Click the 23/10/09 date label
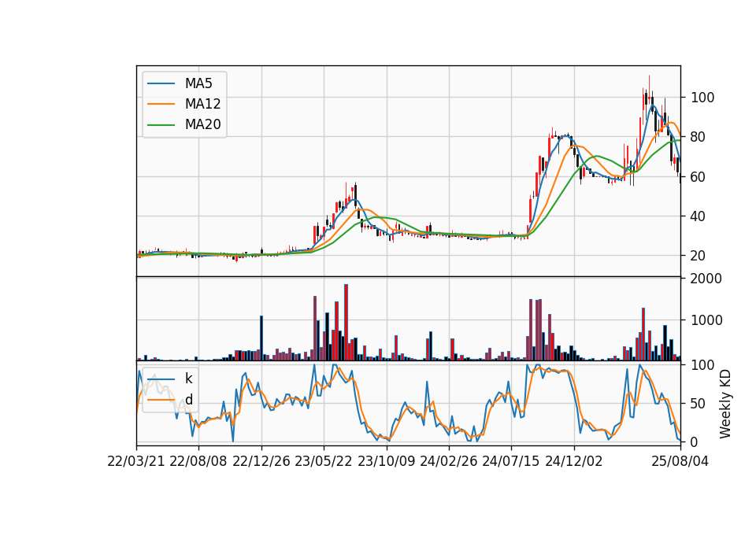 [386, 461]
